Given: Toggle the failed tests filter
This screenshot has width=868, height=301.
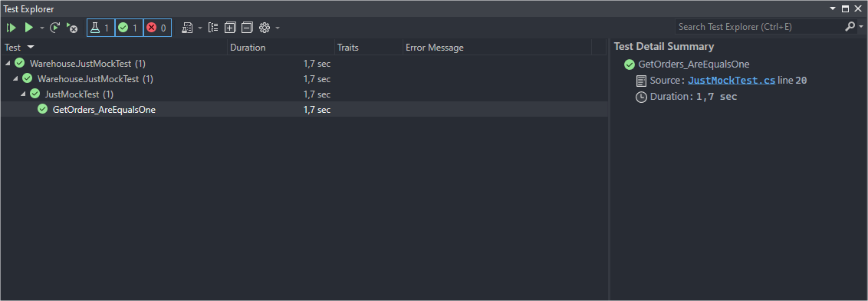Looking at the screenshot, I should [x=157, y=27].
